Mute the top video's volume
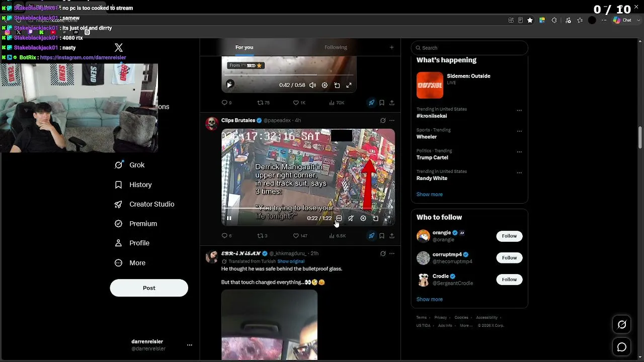Image resolution: width=644 pixels, height=362 pixels. point(312,85)
